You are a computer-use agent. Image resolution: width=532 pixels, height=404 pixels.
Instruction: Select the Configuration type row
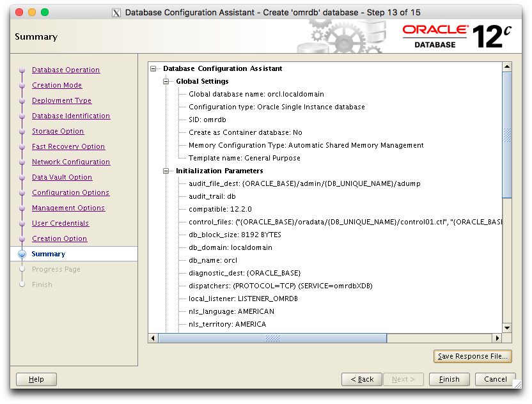coord(276,107)
